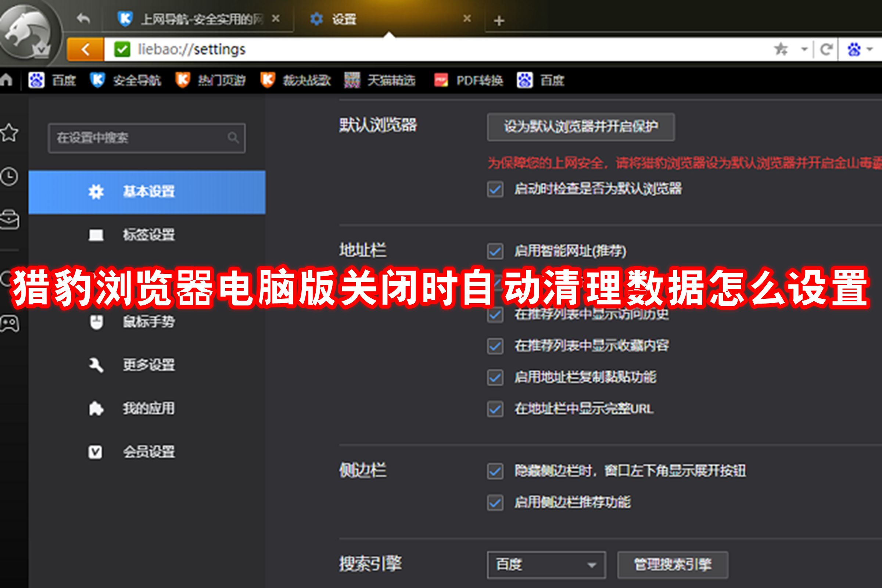Disable 在地址栏中显示完整URL checkbox
This screenshot has height=588, width=882.
click(495, 409)
